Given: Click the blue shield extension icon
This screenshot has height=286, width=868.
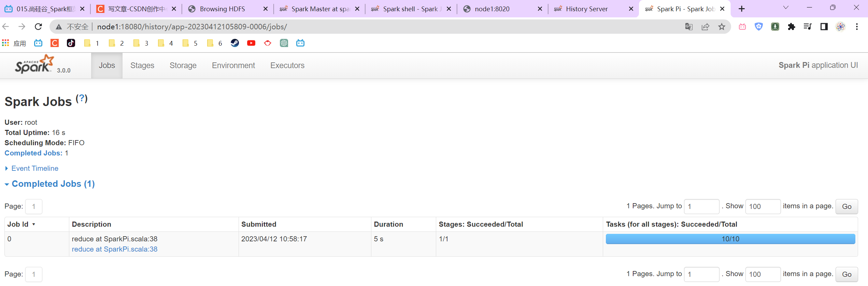Looking at the screenshot, I should [758, 27].
